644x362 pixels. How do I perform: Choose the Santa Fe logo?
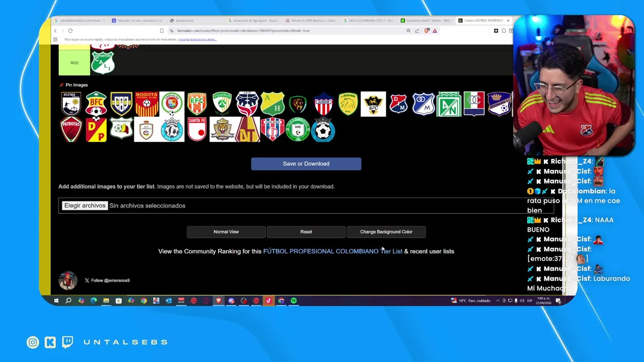(197, 129)
